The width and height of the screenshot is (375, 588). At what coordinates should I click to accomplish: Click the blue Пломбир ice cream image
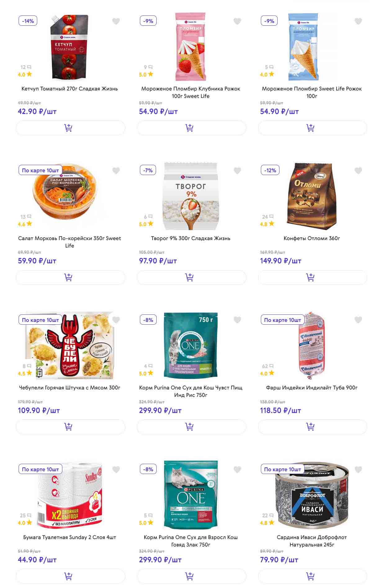coord(303,46)
